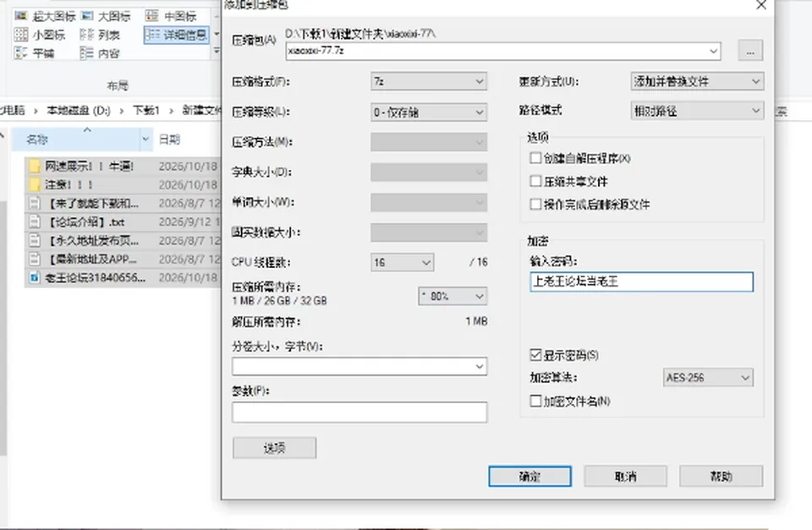Choose the 平铺 layout icon in Explorer
This screenshot has width=812, height=530.
[20, 52]
